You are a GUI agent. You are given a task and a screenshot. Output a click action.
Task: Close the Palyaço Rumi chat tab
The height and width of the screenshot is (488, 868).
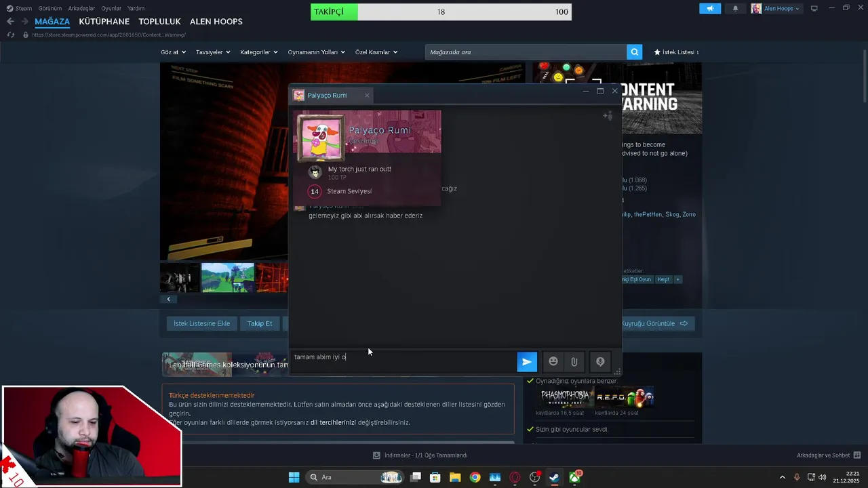tap(367, 95)
